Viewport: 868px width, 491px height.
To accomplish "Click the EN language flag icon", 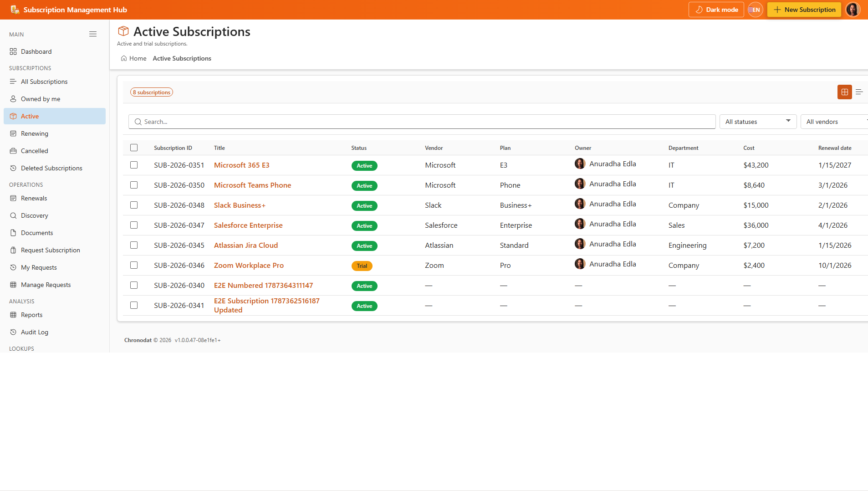I will pyautogui.click(x=755, y=10).
